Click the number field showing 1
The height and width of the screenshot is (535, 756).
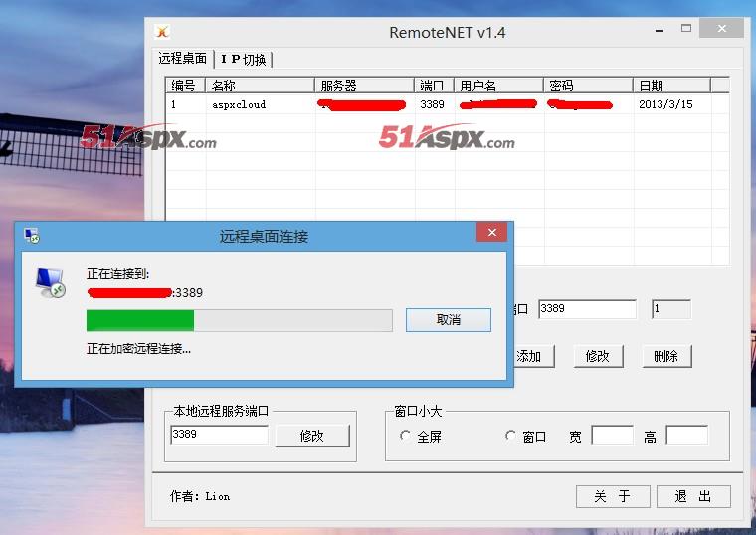pos(671,309)
